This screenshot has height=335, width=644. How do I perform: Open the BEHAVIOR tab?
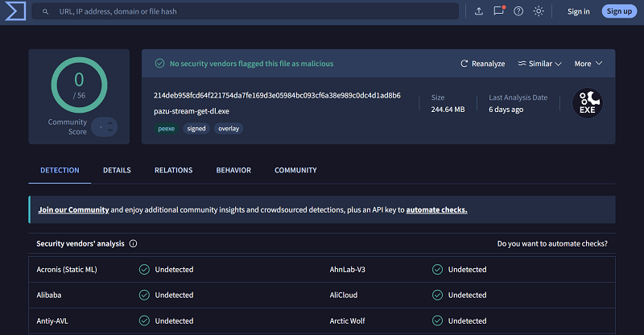coord(233,170)
